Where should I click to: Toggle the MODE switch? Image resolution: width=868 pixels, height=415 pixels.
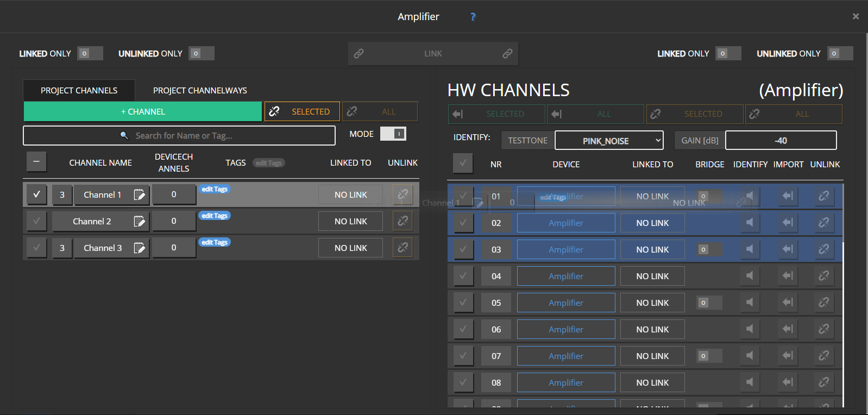393,134
